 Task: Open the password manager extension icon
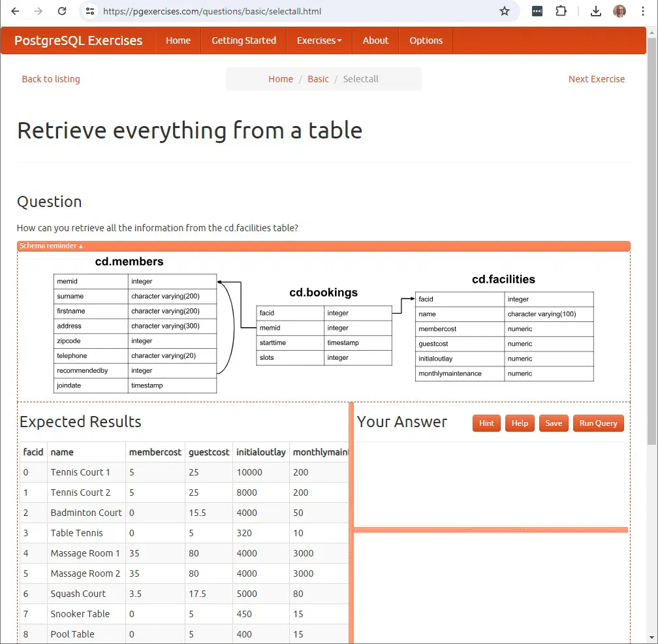[x=537, y=11]
